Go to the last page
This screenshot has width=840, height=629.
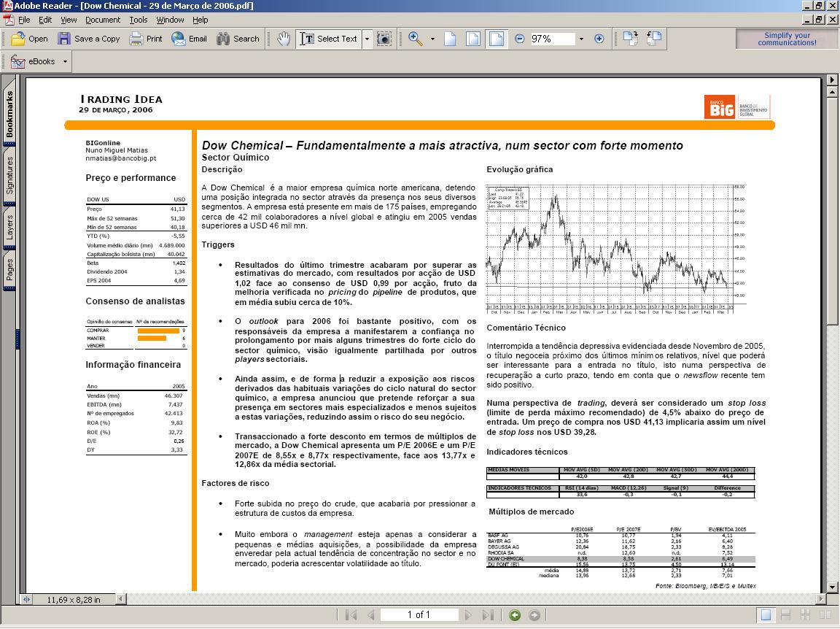pyautogui.click(x=488, y=615)
